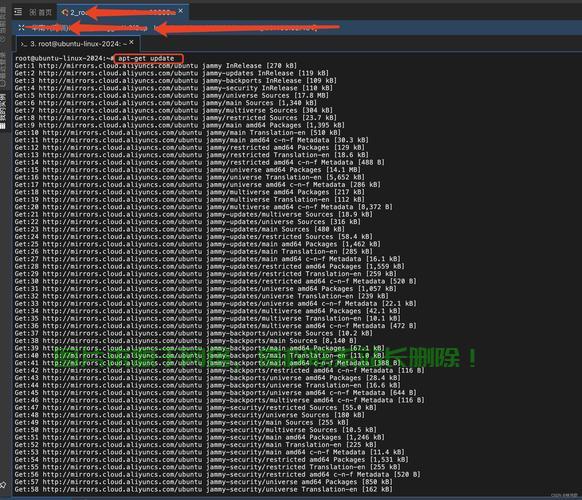Click line Get:48 jammy-security/universe Sources
582x500 pixels.
pos(190,415)
